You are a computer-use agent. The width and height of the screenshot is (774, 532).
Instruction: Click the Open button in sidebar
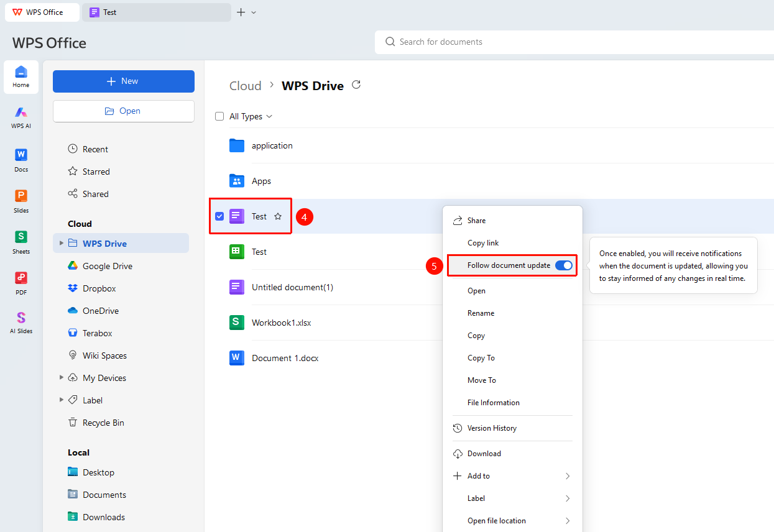[x=124, y=111]
